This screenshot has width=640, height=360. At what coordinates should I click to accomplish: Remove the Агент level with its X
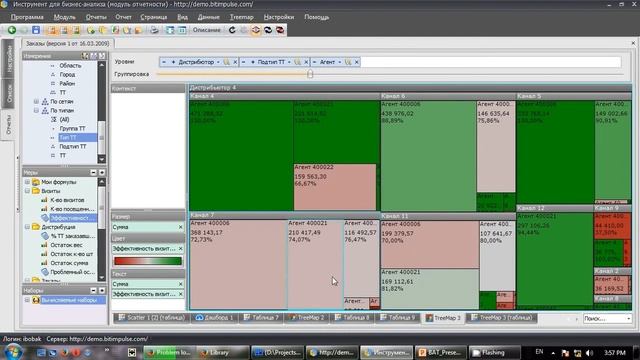(x=357, y=62)
